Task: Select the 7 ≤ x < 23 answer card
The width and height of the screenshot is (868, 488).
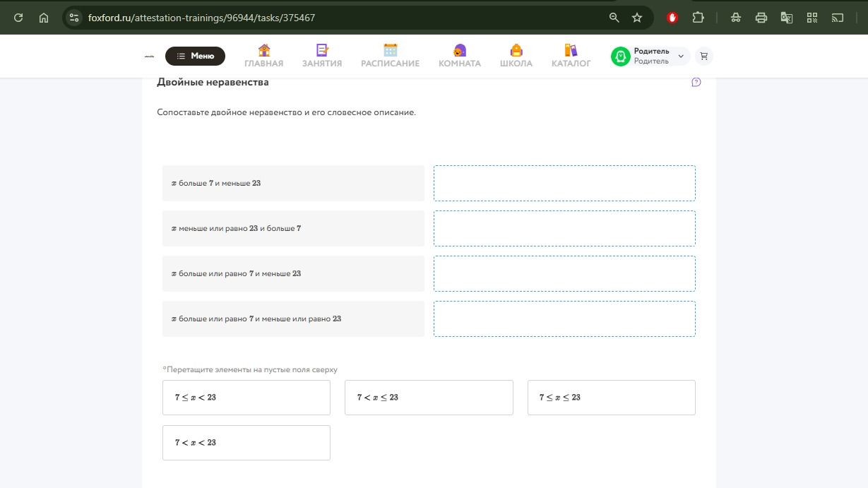Action: click(246, 398)
